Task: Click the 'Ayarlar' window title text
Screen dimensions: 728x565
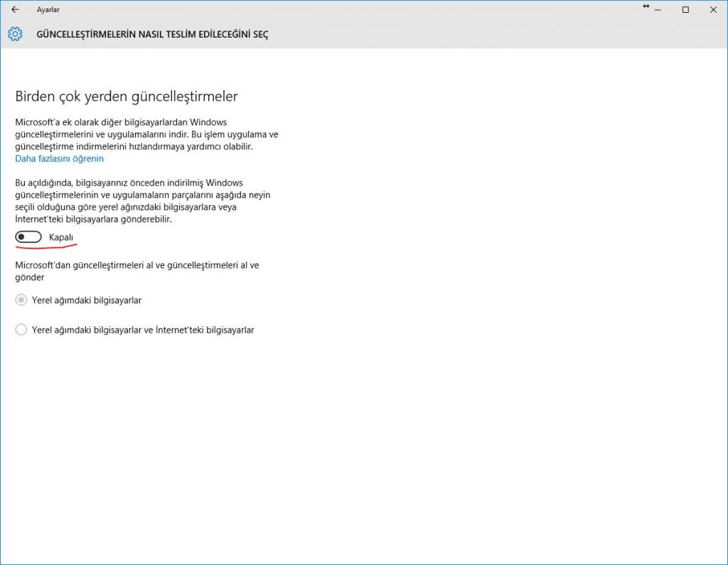Action: pos(48,10)
